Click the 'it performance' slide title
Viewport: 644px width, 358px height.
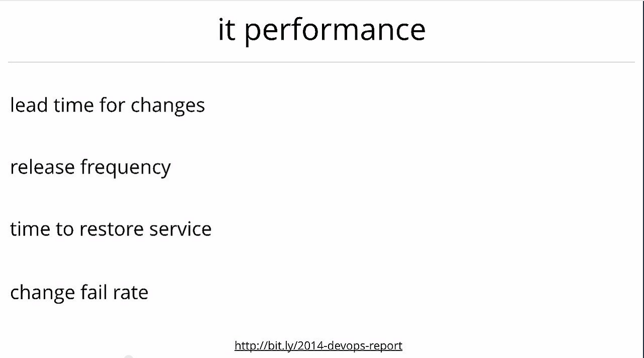click(x=322, y=30)
